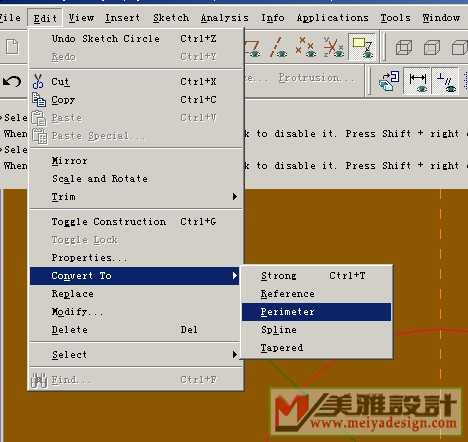The height and width of the screenshot is (442, 468).
Task: Open the Sketch menu
Action: coord(171,18)
